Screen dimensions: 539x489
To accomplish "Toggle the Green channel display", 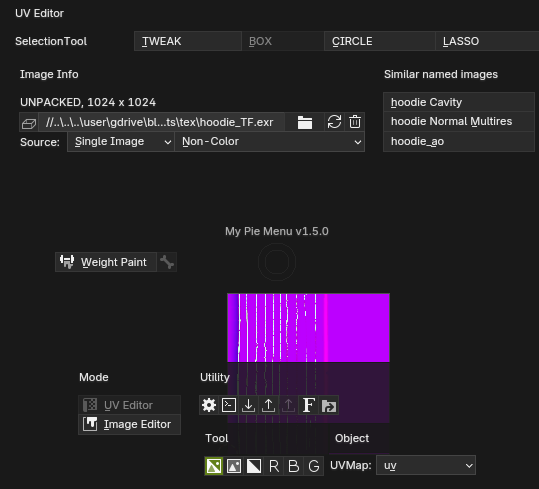I will [x=314, y=466].
